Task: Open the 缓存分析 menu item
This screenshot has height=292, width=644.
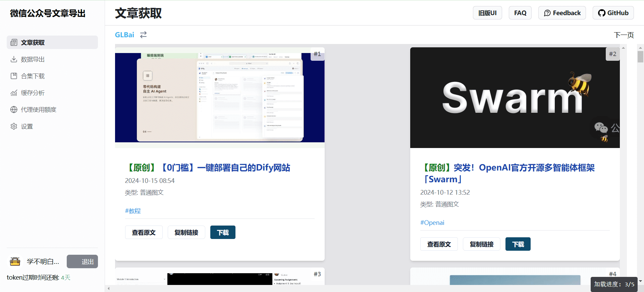Action: [x=52, y=93]
